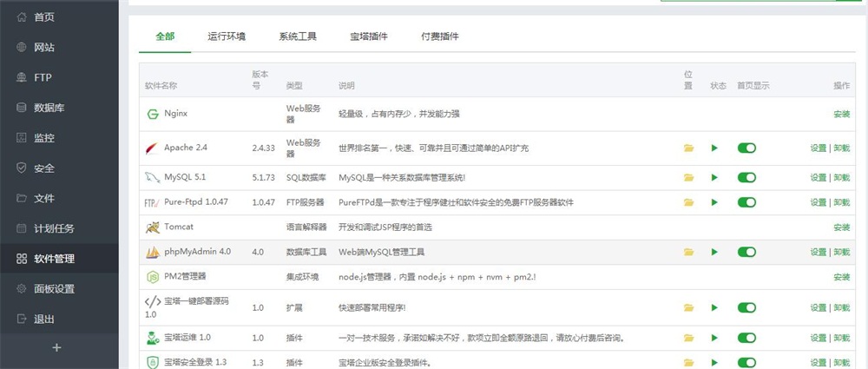Click the 监控 monitor sidebar icon
Image resolution: width=868 pixels, height=369 pixels.
point(22,138)
